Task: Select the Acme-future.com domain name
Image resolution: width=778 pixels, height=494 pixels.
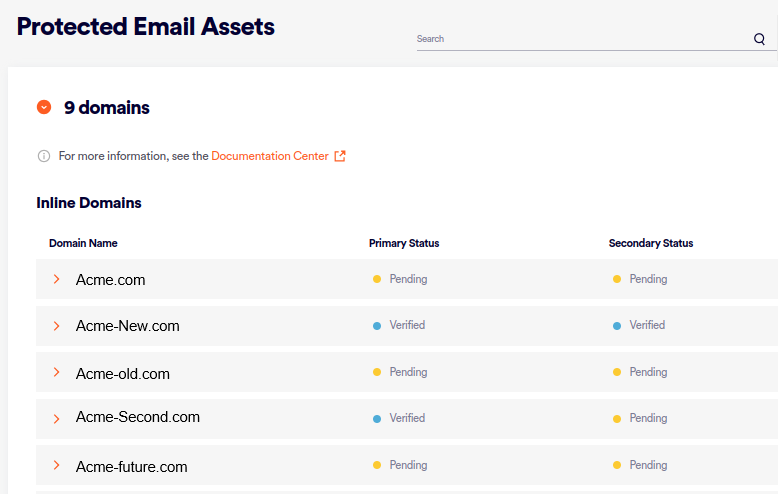Action: [x=131, y=467]
